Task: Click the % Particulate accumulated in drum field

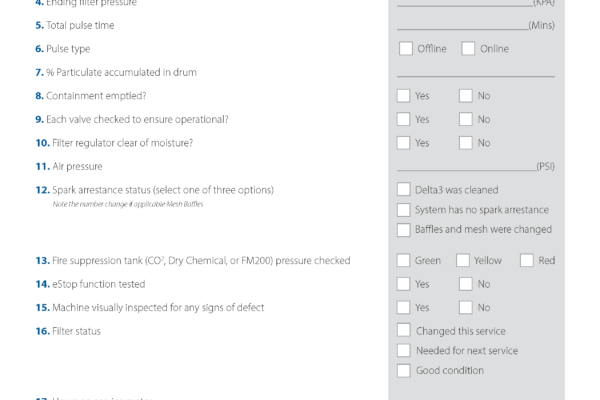Action: [476, 72]
